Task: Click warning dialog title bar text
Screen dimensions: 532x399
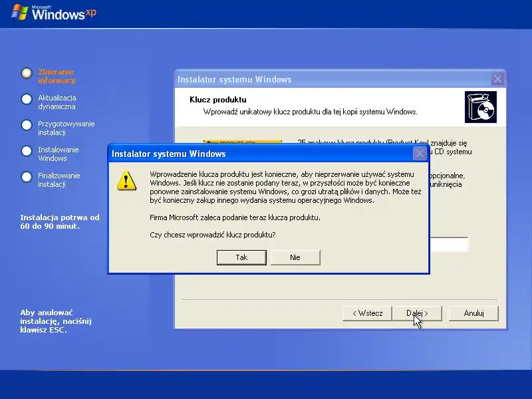Action: (169, 154)
